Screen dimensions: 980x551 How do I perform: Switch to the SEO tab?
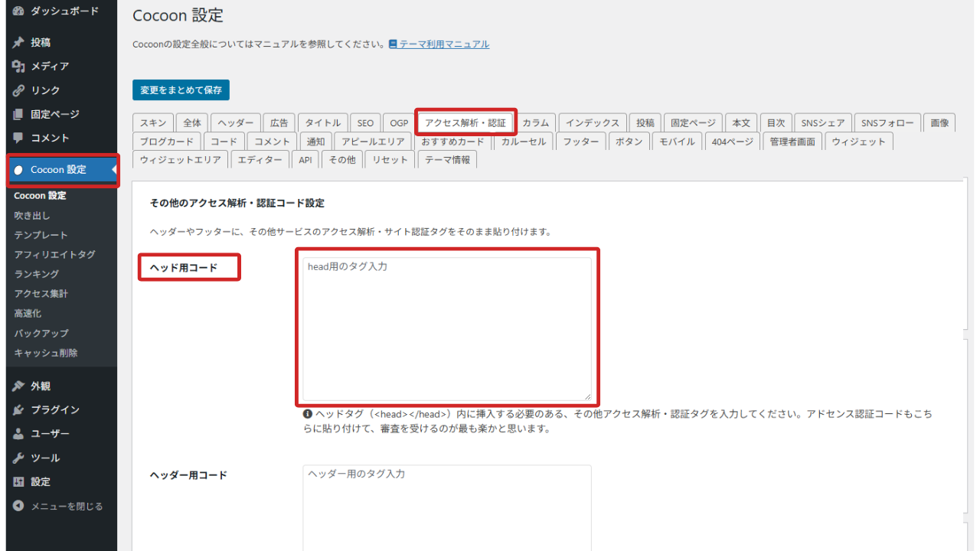click(365, 122)
